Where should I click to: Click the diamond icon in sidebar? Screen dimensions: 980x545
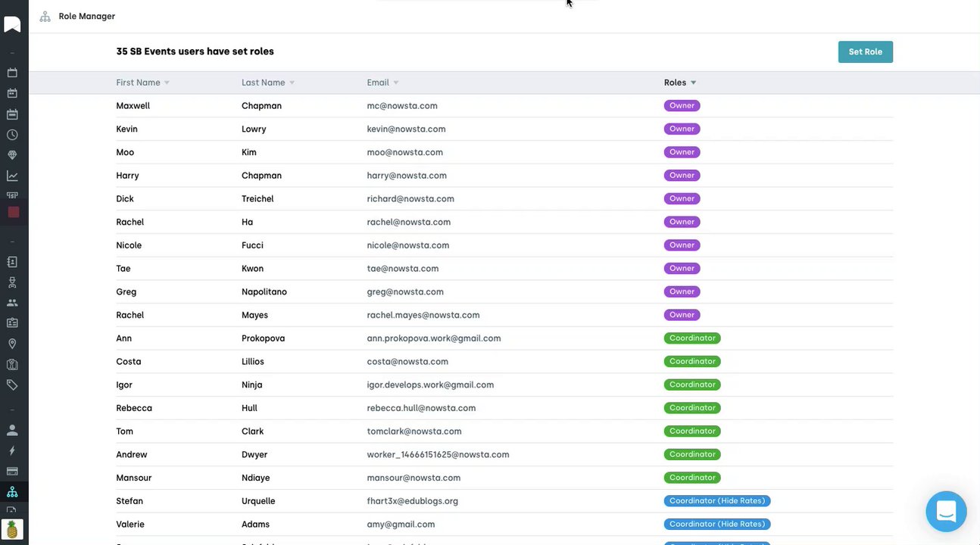pyautogui.click(x=12, y=155)
